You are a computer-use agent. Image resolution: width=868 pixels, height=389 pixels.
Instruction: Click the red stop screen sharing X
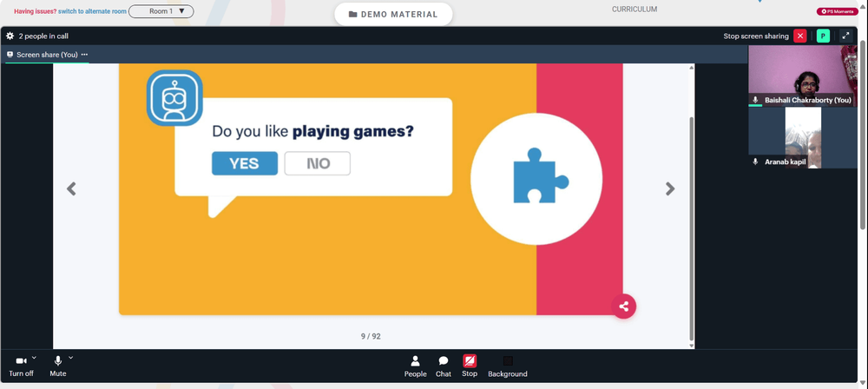coord(800,36)
